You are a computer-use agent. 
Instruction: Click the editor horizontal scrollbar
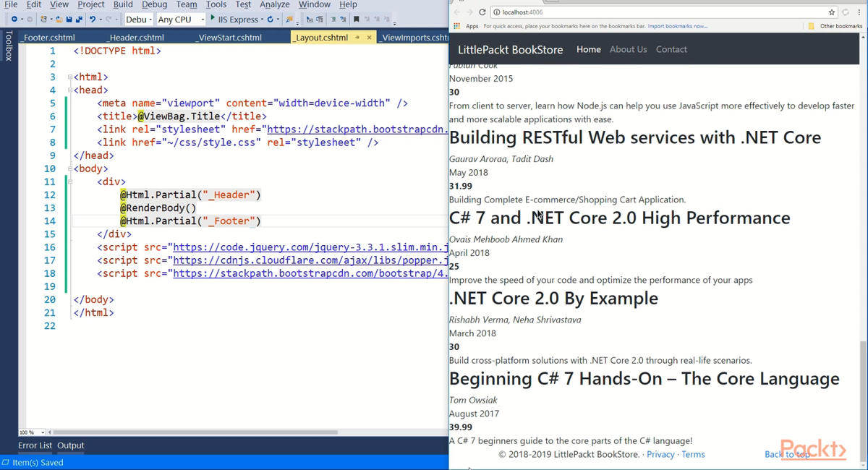tap(195, 432)
